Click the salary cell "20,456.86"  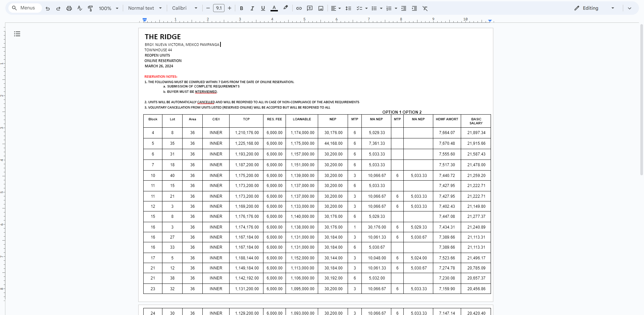(477, 289)
